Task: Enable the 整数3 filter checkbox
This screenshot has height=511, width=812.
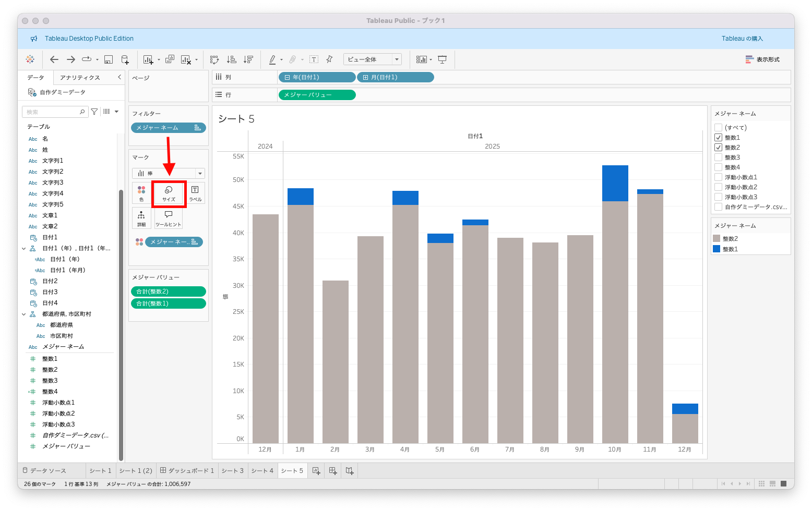Action: (x=718, y=157)
